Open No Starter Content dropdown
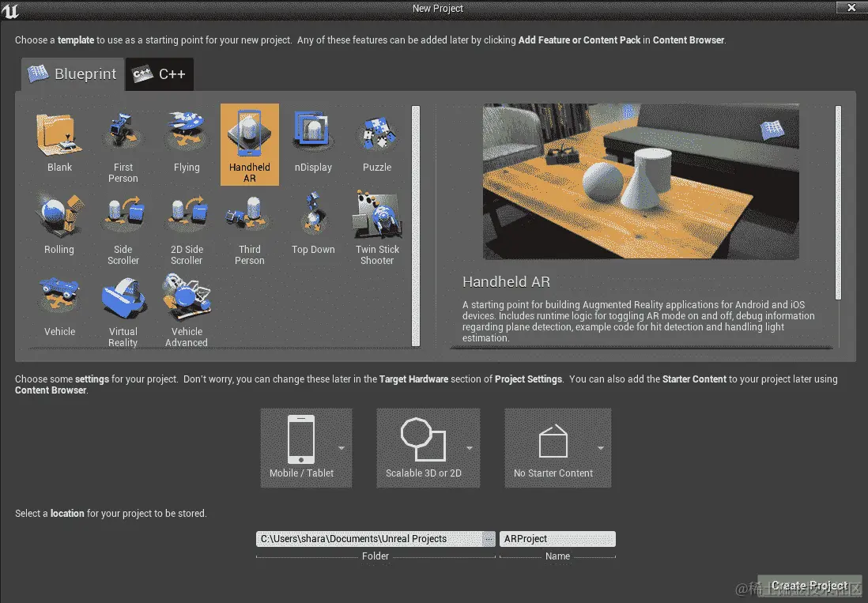 coord(557,447)
